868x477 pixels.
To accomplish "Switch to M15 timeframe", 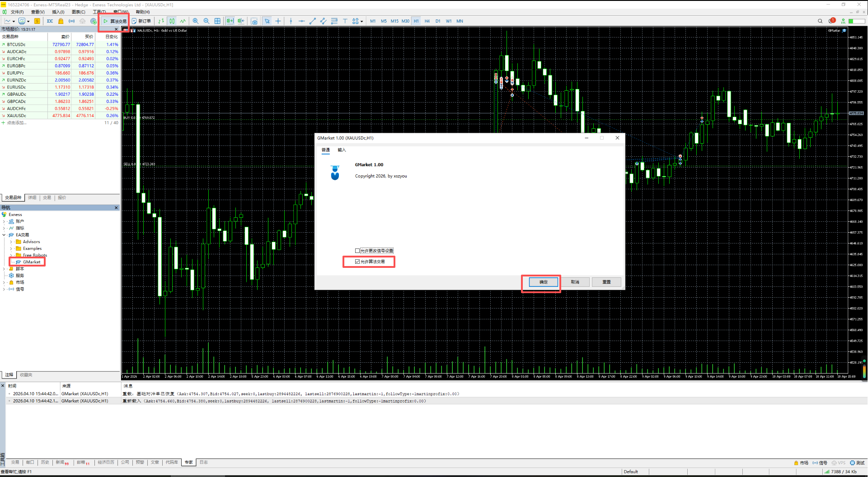I will coord(394,21).
